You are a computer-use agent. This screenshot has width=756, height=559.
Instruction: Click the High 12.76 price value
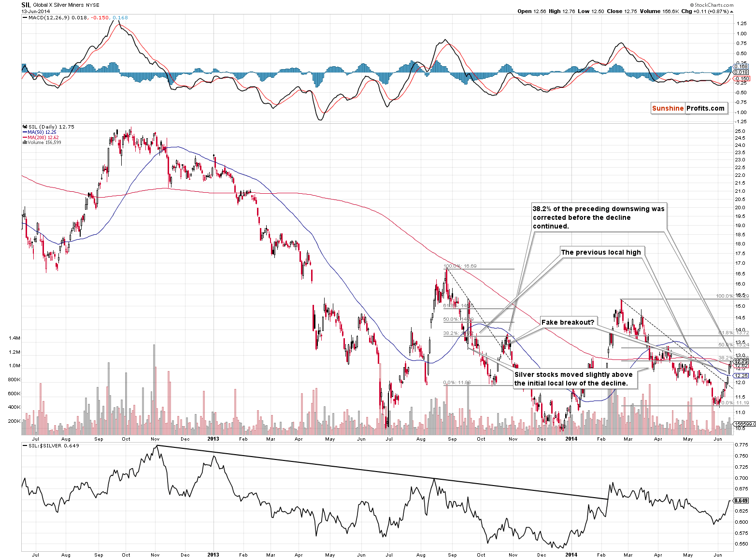click(562, 11)
